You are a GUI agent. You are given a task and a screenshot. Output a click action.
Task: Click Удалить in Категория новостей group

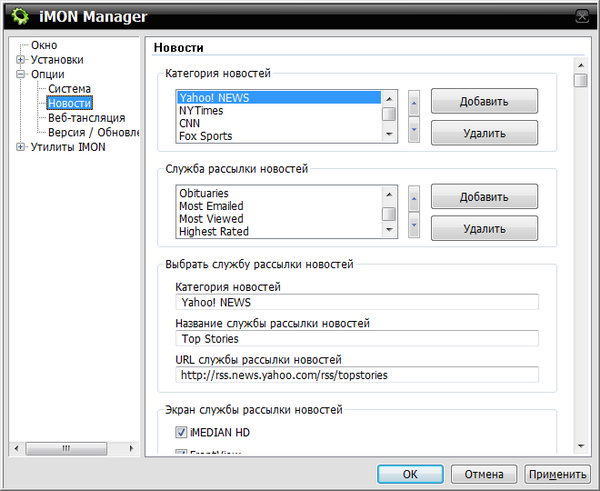484,133
